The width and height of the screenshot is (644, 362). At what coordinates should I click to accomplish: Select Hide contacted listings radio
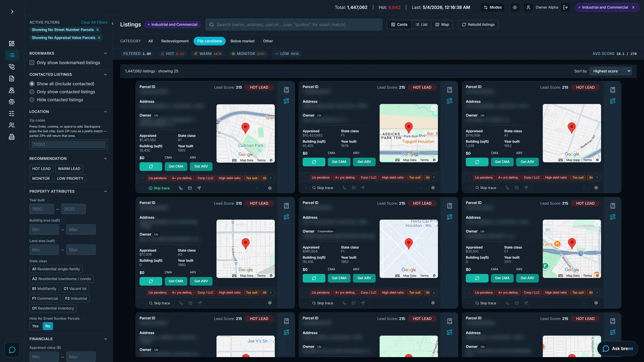[x=32, y=100]
